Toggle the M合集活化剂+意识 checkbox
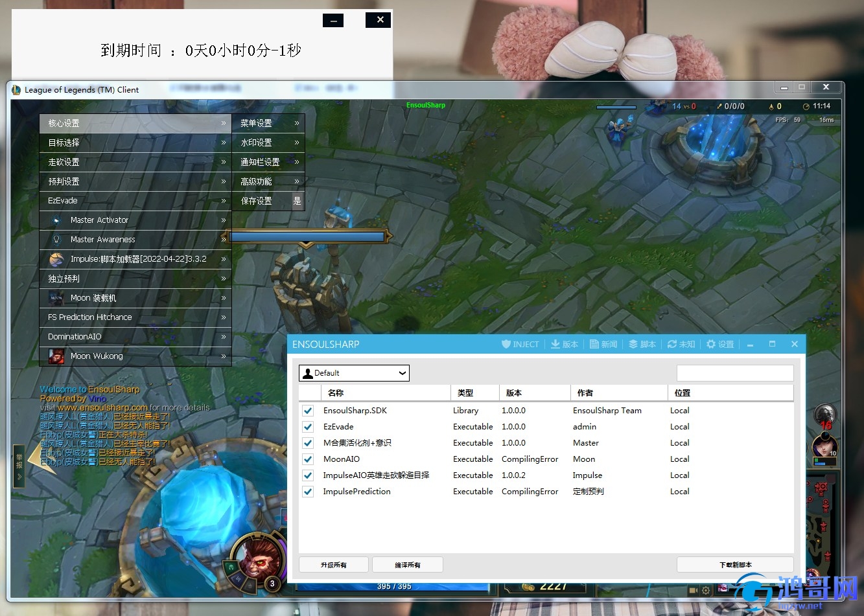864x616 pixels. point(308,443)
